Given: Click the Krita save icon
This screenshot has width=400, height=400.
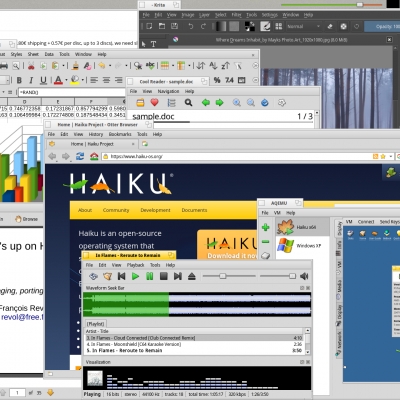Looking at the screenshot, I should click(174, 26).
